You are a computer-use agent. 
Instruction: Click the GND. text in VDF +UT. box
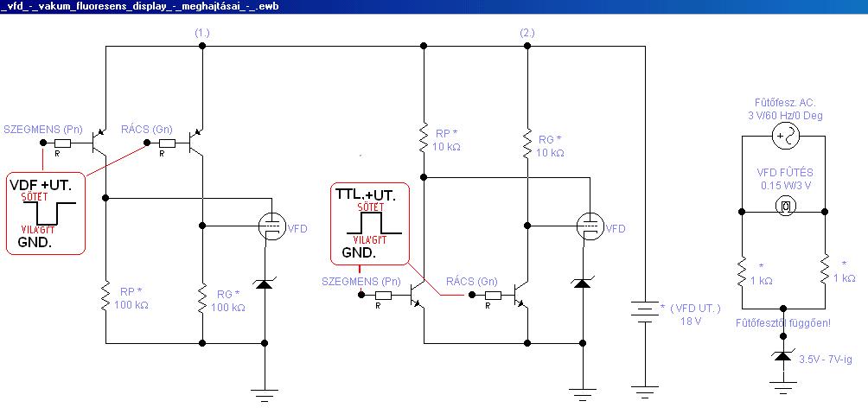click(35, 241)
